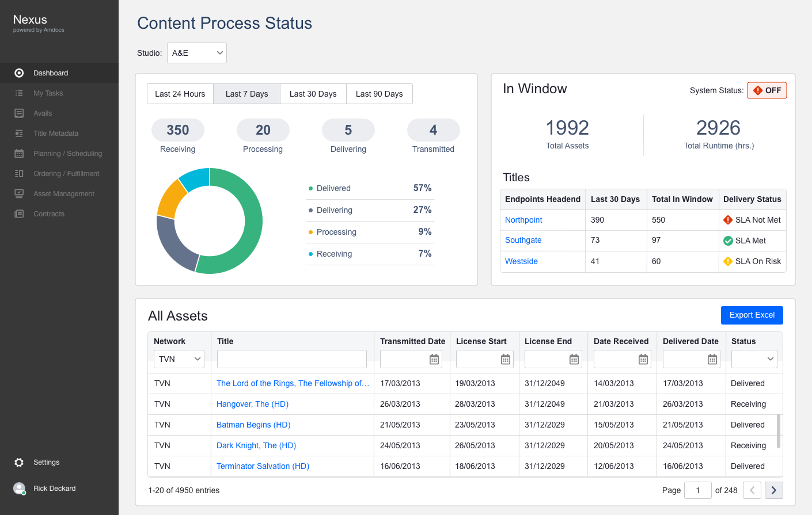Viewport: 812px width, 515px height.
Task: Open the Northpoint endpoint link
Action: pyautogui.click(x=523, y=220)
